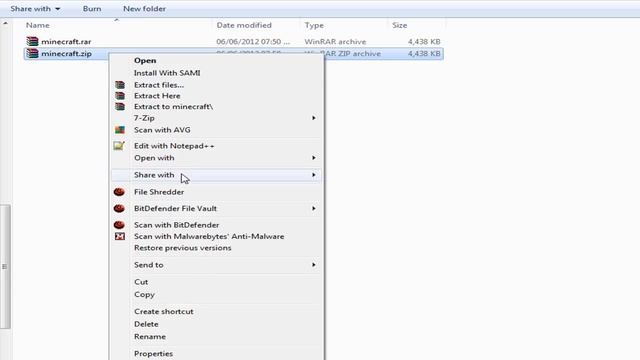Select Scan with AVG
Screen dimensions: 640x360
[x=162, y=130]
